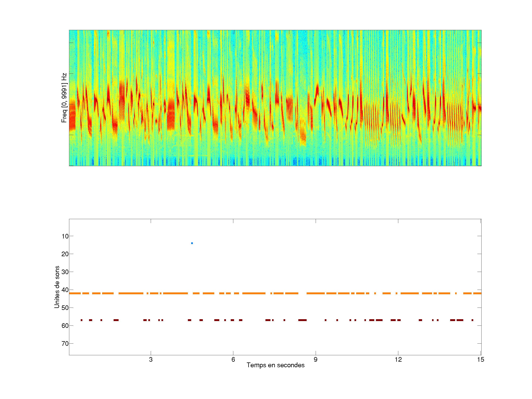Image resolution: width=532 pixels, height=399 pixels.
Task: Click y-axis tick label 30
Action: pyautogui.click(x=65, y=272)
